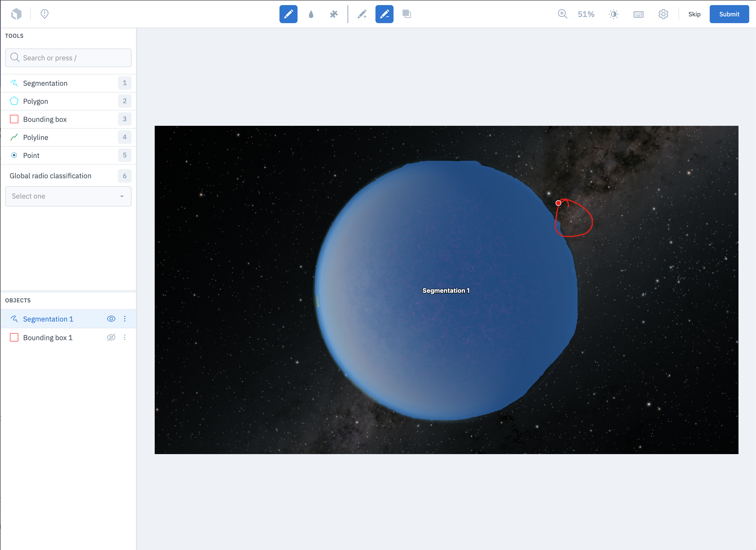Screen dimensions: 756x550
Task: Hide Segmentation 1 using its eye icon
Action: click(111, 319)
